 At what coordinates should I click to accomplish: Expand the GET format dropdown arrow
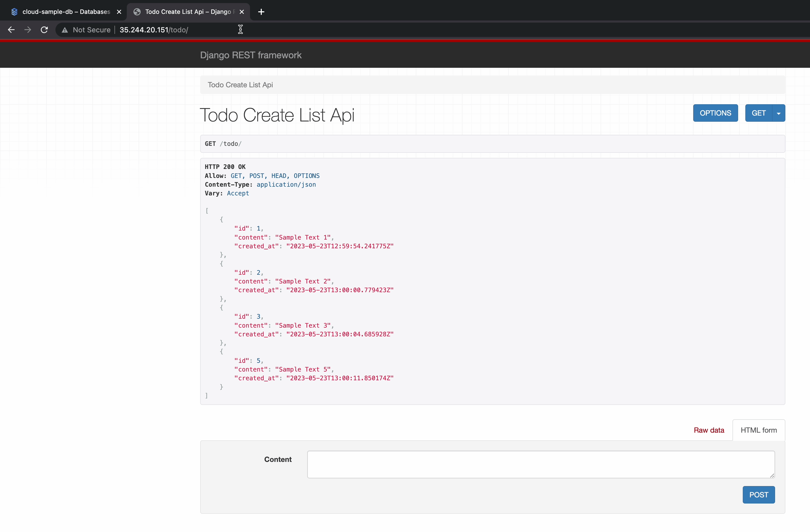778,113
